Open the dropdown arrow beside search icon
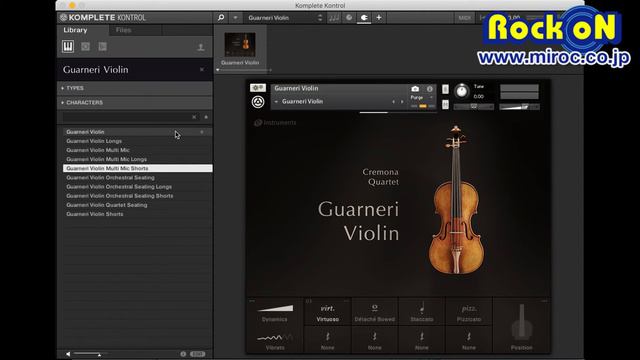This screenshot has width=640, height=360. coord(235,18)
